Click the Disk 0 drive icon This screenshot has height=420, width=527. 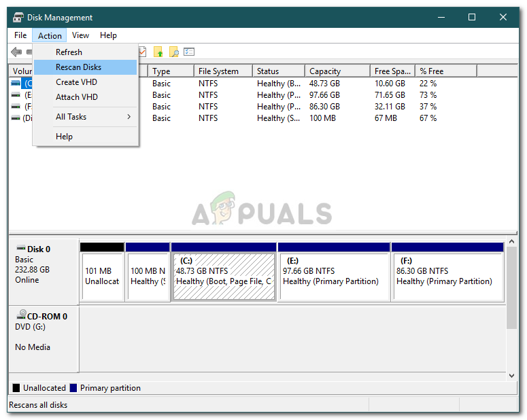click(x=21, y=248)
